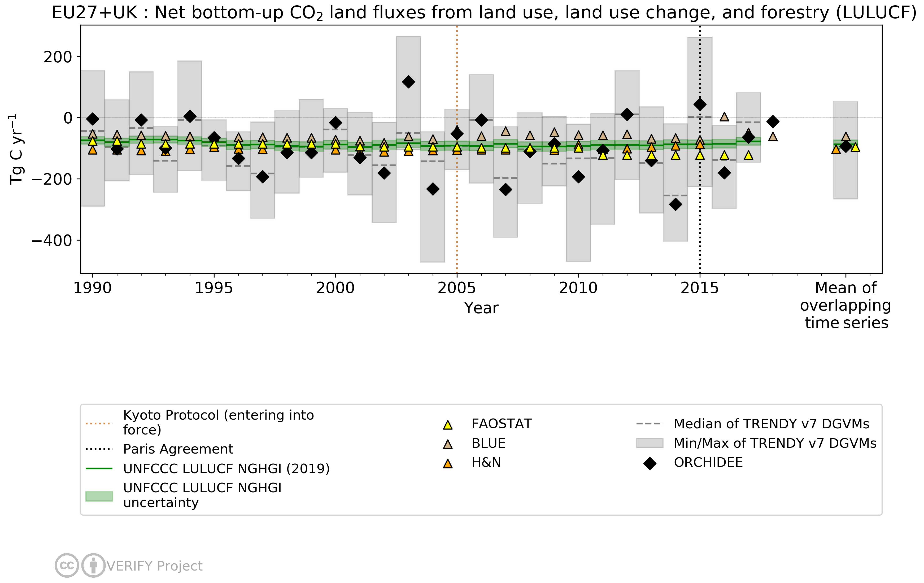Click the ORCHIDEE black diamond legend marker
924x583 pixels.
pyautogui.click(x=650, y=463)
